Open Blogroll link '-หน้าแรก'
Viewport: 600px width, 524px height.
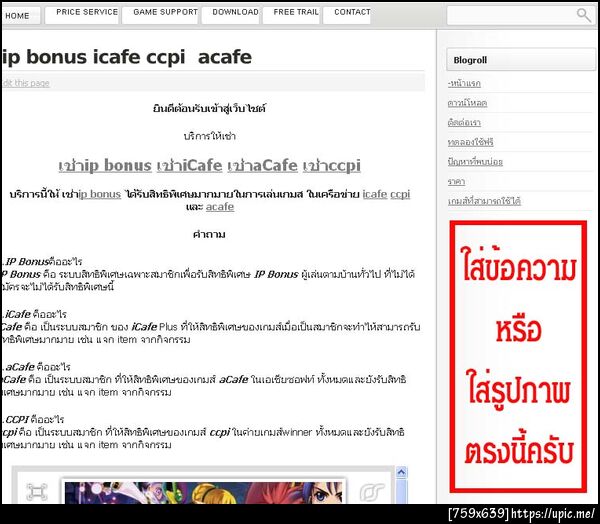pos(464,83)
